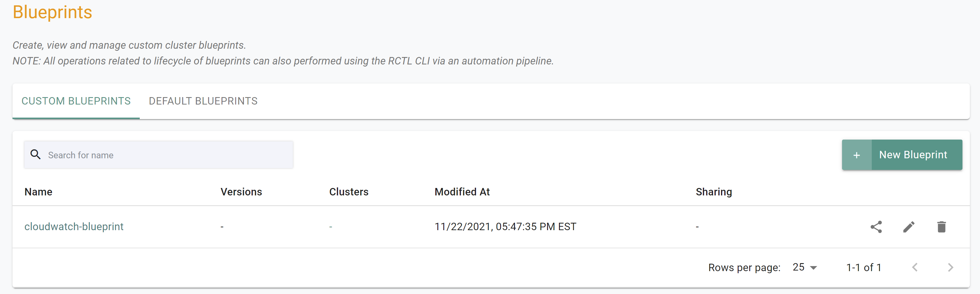980x294 pixels.
Task: Click the plus icon on New Blueprint
Action: coord(856,155)
